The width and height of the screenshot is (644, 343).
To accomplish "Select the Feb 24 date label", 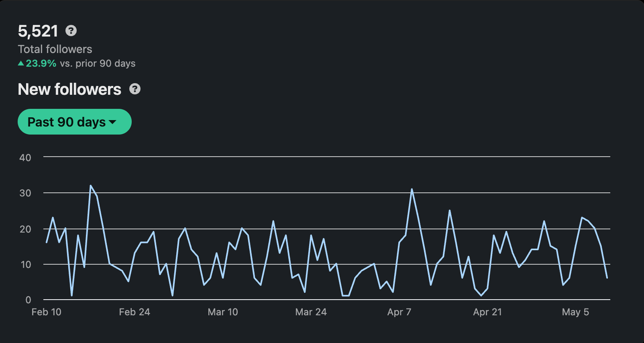I will tap(135, 312).
